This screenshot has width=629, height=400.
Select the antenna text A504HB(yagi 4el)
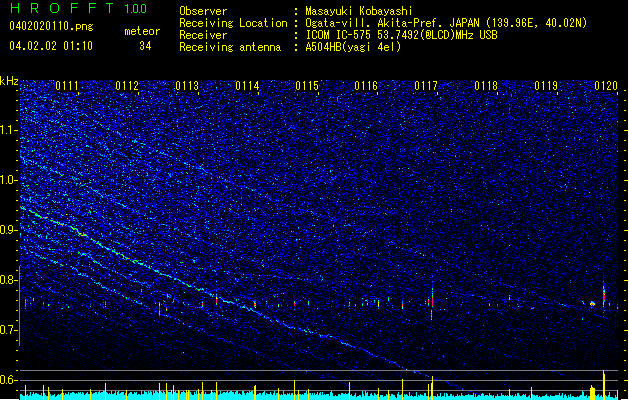tap(353, 47)
